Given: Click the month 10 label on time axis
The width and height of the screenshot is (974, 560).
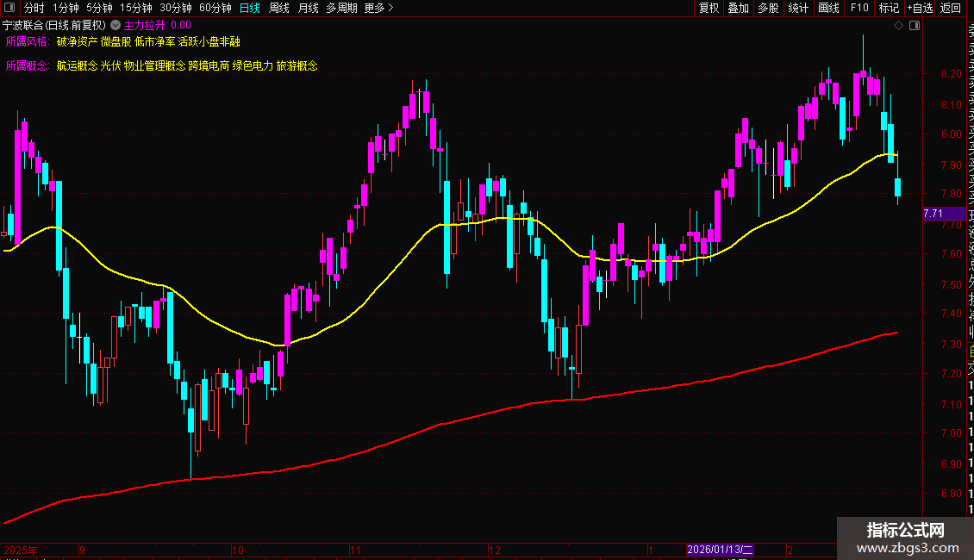Looking at the screenshot, I should 237,550.
